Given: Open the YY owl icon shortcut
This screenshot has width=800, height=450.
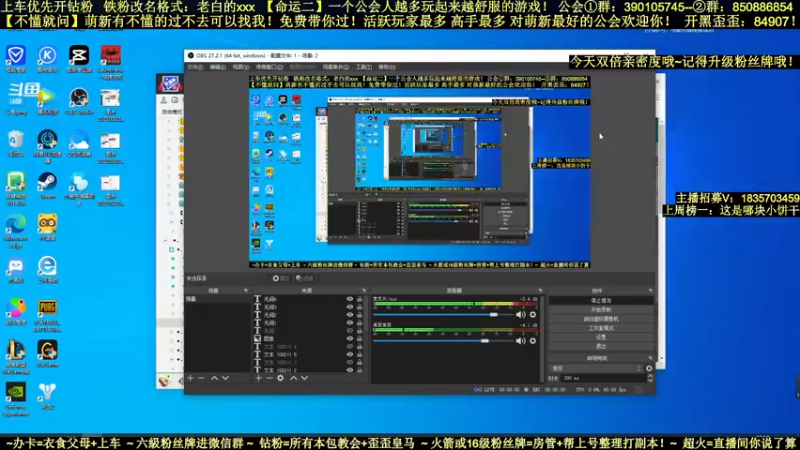Looking at the screenshot, I should click(47, 228).
